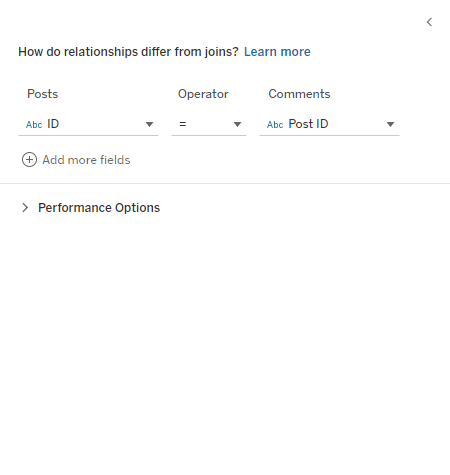Open the Posts ID field dropdown arrow

(x=149, y=124)
